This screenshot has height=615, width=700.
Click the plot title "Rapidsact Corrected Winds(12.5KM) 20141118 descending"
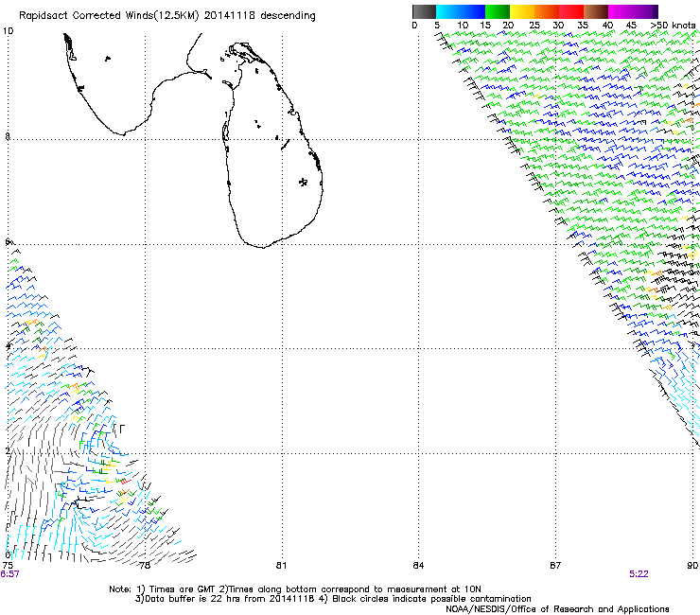[167, 16]
